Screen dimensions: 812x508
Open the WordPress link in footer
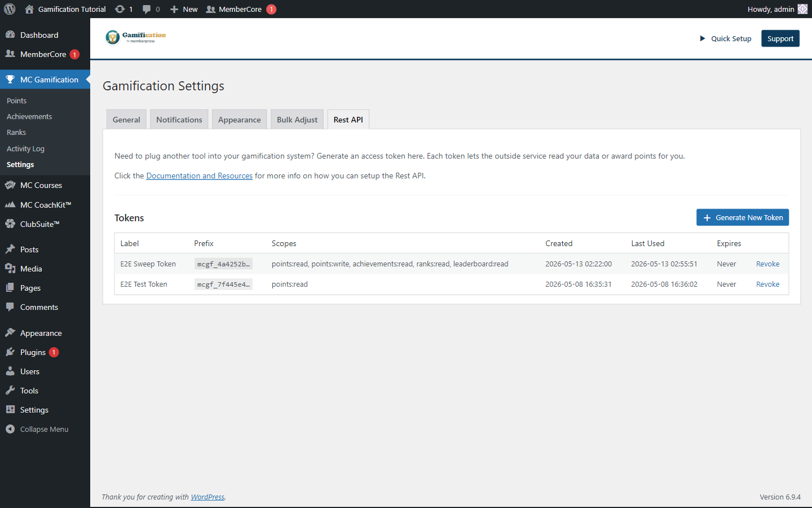point(208,497)
